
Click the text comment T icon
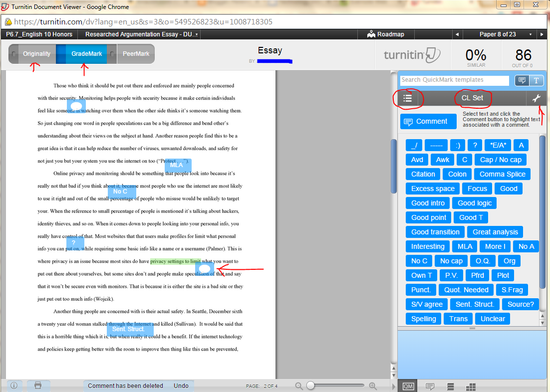pyautogui.click(x=537, y=80)
